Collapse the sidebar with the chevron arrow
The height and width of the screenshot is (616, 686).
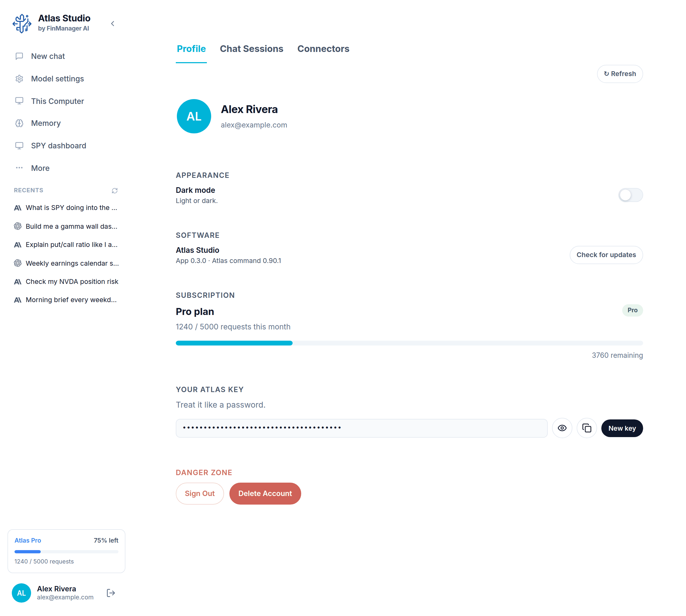113,23
